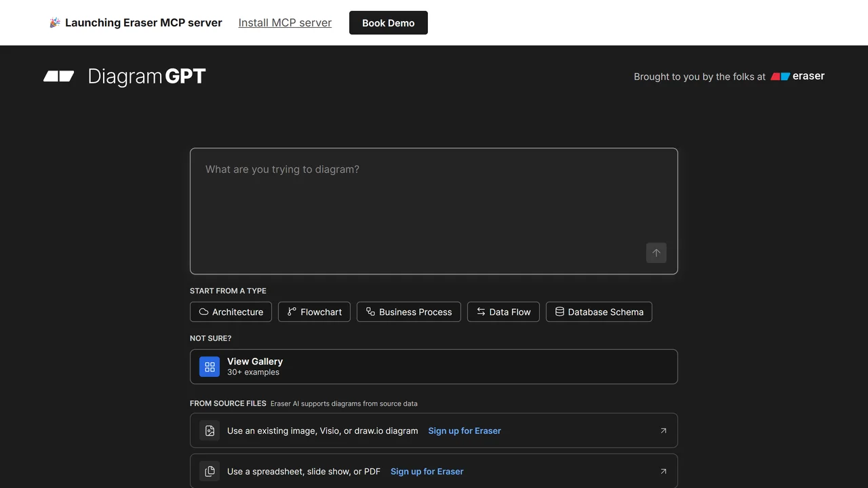Screen dimensions: 868x488
Task: Click 'Use a spreadsheet, slide show, or PDF' text
Action: click(x=304, y=471)
